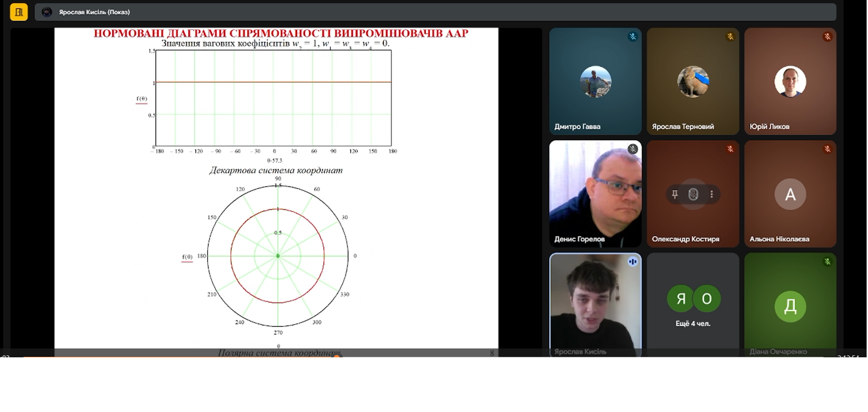
Task: Click the green "Д" avatar of Діана Овчаренко
Action: (x=790, y=306)
